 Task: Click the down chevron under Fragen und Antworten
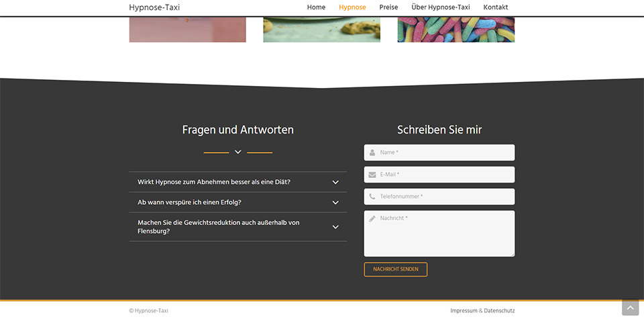click(x=237, y=152)
